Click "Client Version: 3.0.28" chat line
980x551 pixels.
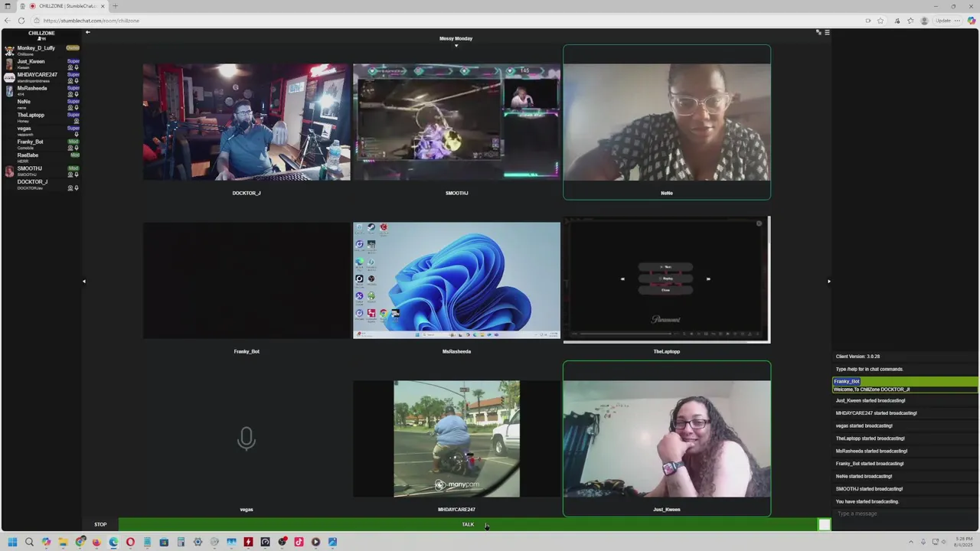pyautogui.click(x=857, y=357)
